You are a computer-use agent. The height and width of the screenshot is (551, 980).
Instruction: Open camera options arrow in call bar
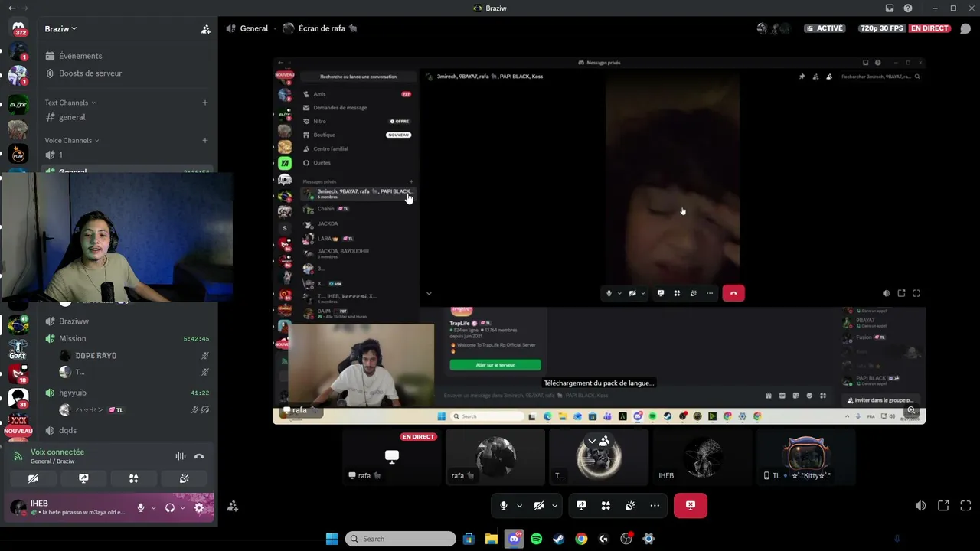pyautogui.click(x=554, y=506)
